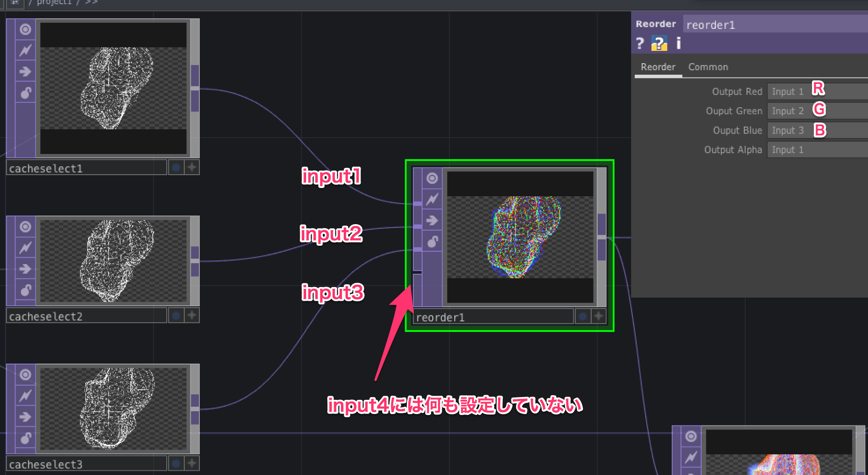The height and width of the screenshot is (475, 868).
Task: Lock the cacheselect2 node
Action: tap(26, 290)
